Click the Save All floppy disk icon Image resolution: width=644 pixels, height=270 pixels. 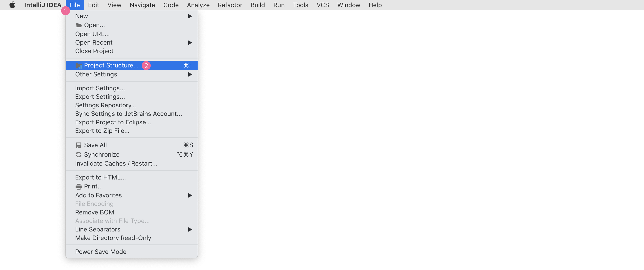pyautogui.click(x=79, y=145)
